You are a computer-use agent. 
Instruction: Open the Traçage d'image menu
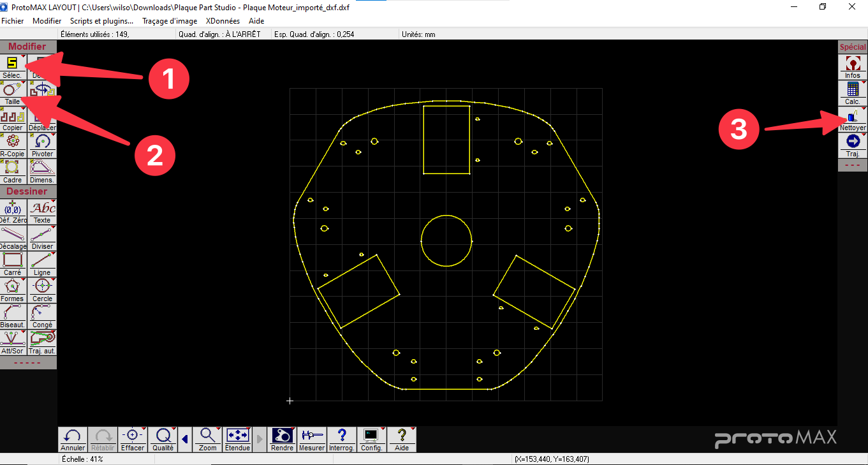[170, 21]
